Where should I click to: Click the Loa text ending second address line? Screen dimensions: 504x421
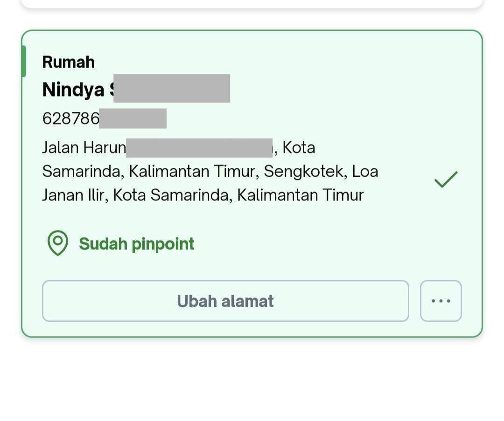(365, 171)
